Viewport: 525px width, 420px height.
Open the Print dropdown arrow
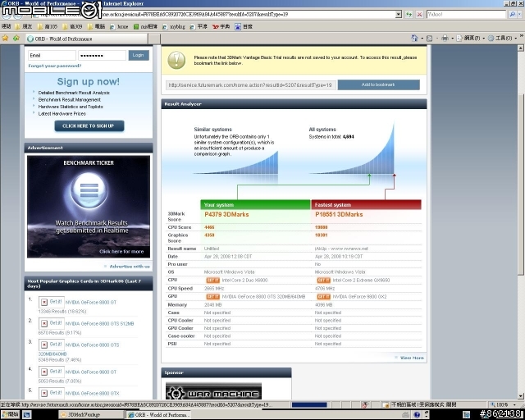452,39
